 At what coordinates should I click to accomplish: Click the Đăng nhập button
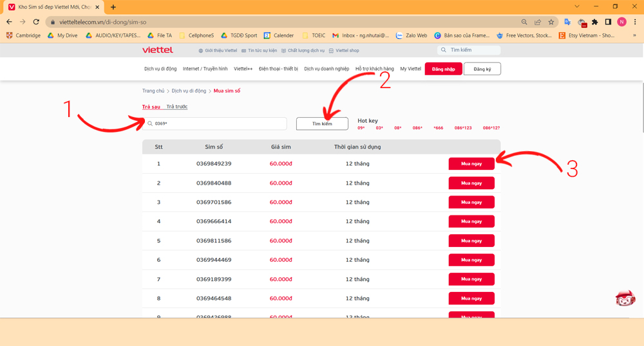444,69
